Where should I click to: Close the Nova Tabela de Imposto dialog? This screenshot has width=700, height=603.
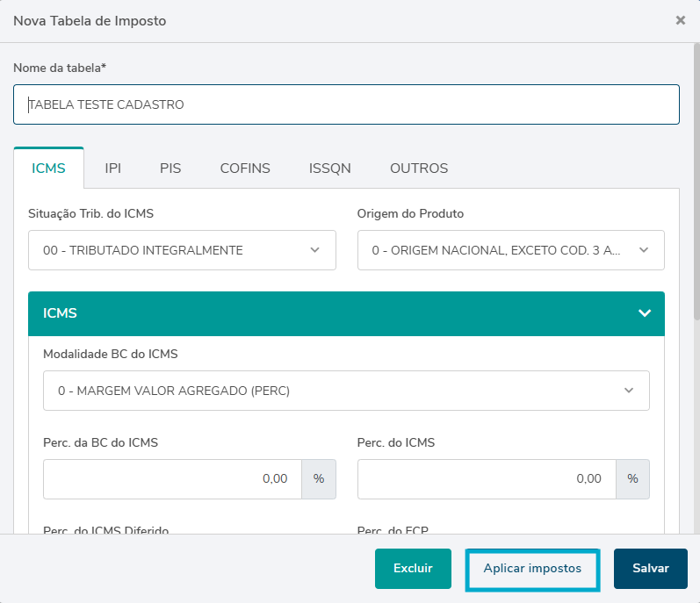click(680, 20)
